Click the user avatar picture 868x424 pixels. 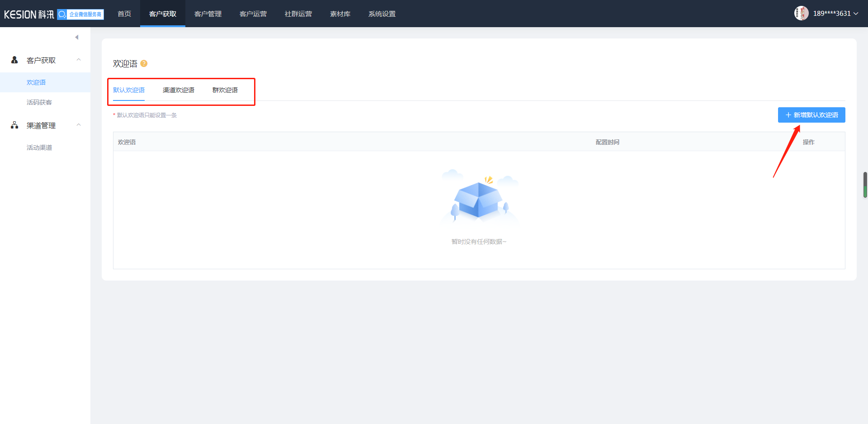tap(801, 14)
